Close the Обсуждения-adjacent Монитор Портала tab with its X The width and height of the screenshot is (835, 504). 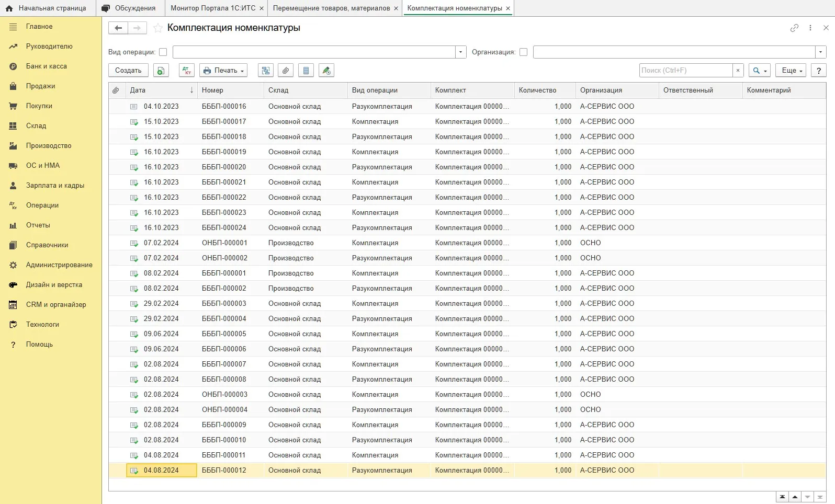coord(262,8)
